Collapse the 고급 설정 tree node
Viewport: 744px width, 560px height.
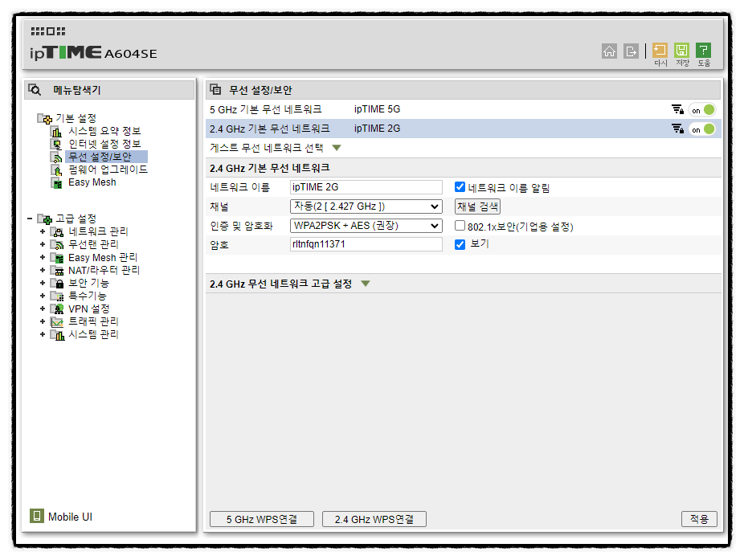point(30,219)
